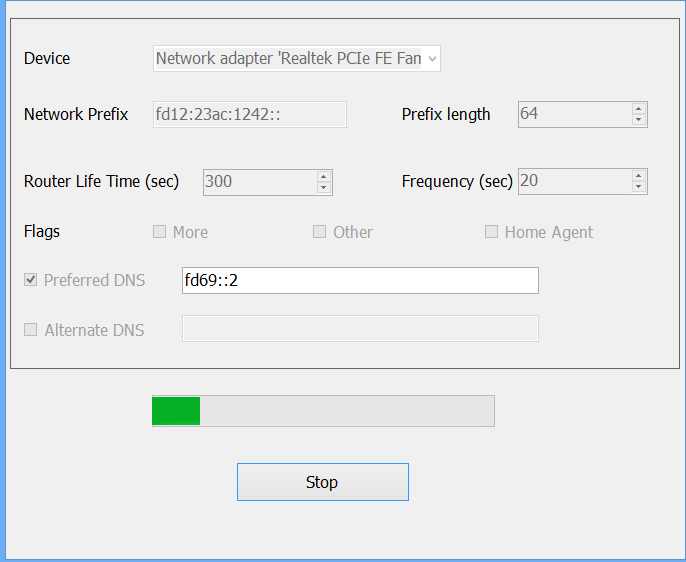Enable the Home Agent flag checkbox
This screenshot has width=686, height=562.
(491, 232)
